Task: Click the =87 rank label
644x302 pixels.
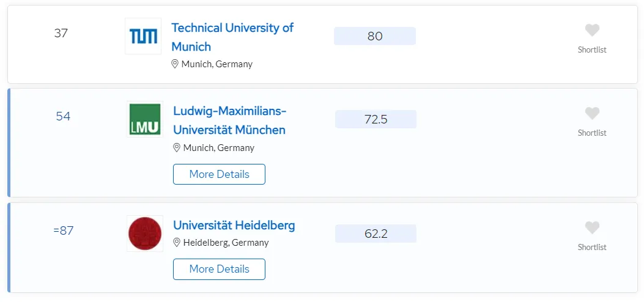Action: pyautogui.click(x=63, y=230)
